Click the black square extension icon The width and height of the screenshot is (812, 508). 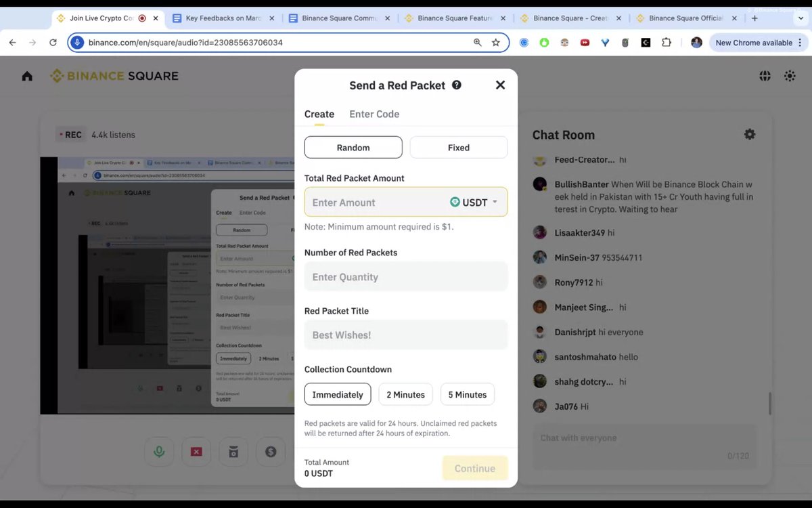646,43
